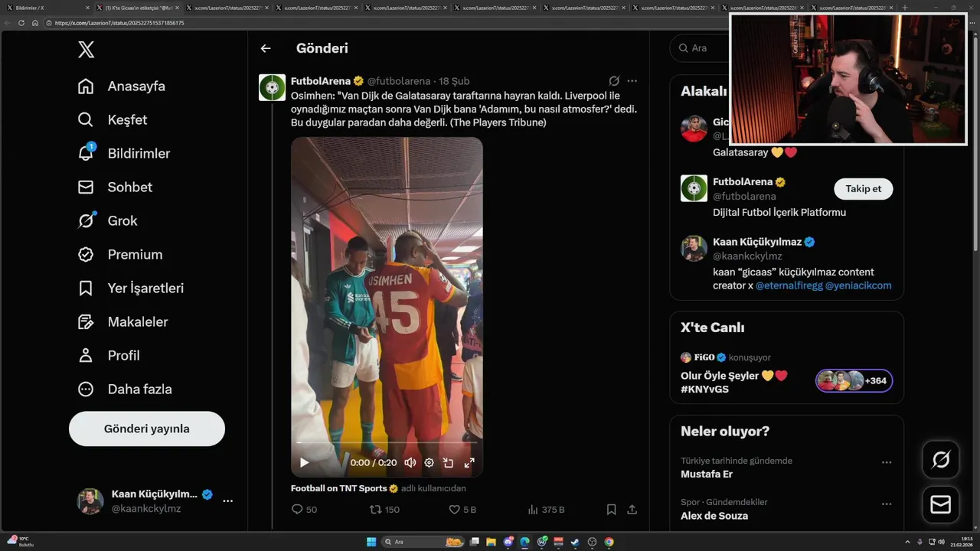The height and width of the screenshot is (551, 980).
Task: Click reply icon with 50 comments
Action: pos(298,509)
